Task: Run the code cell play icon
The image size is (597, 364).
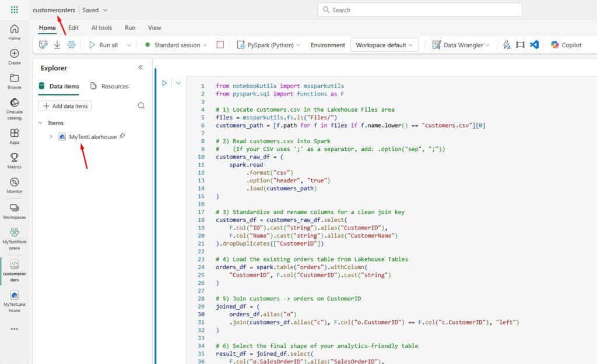Action: point(164,83)
